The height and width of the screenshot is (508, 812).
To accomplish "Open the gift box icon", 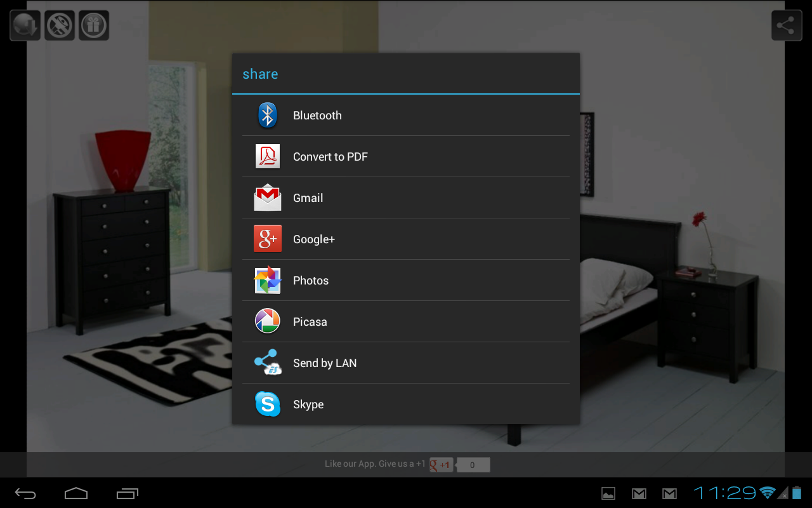I will (94, 25).
